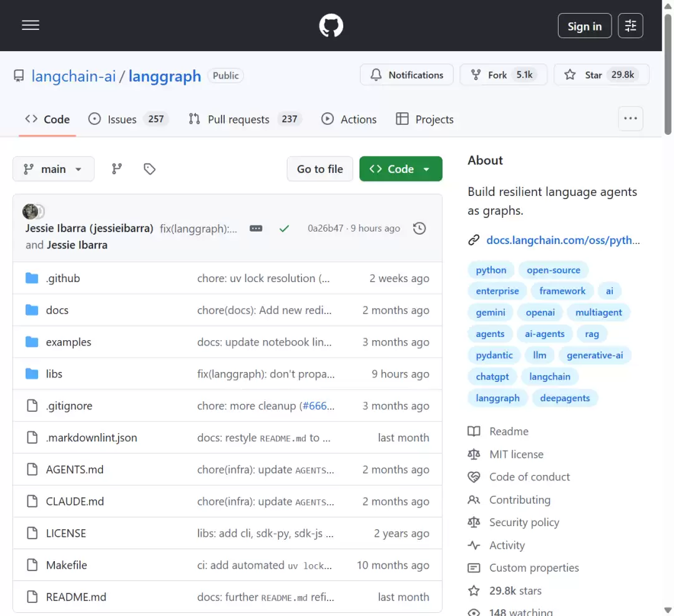674x616 pixels.
Task: Open commit history clock icon
Action: 419,228
